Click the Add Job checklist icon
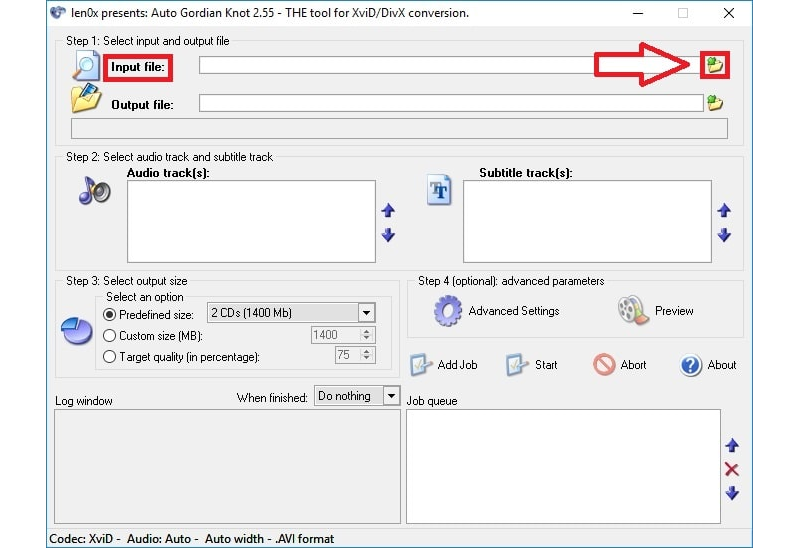This screenshot has width=800, height=548. 420,365
